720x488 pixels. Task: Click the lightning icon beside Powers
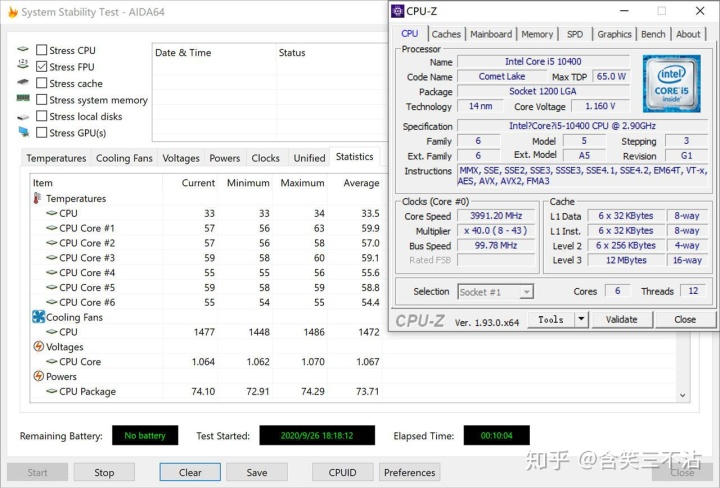39,376
